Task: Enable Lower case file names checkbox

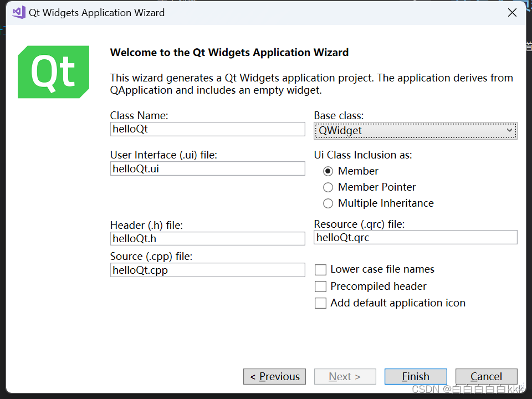Action: pos(320,270)
